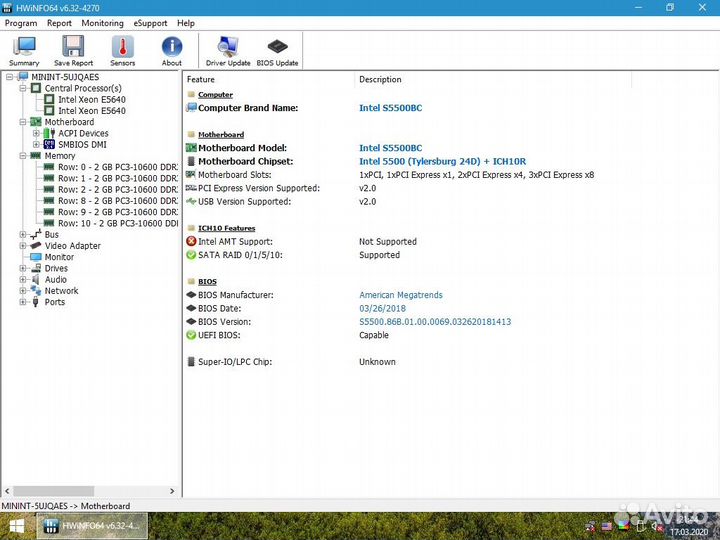Select the Video Adapter tree node
Image resolution: width=720 pixels, height=540 pixels.
[x=73, y=246]
